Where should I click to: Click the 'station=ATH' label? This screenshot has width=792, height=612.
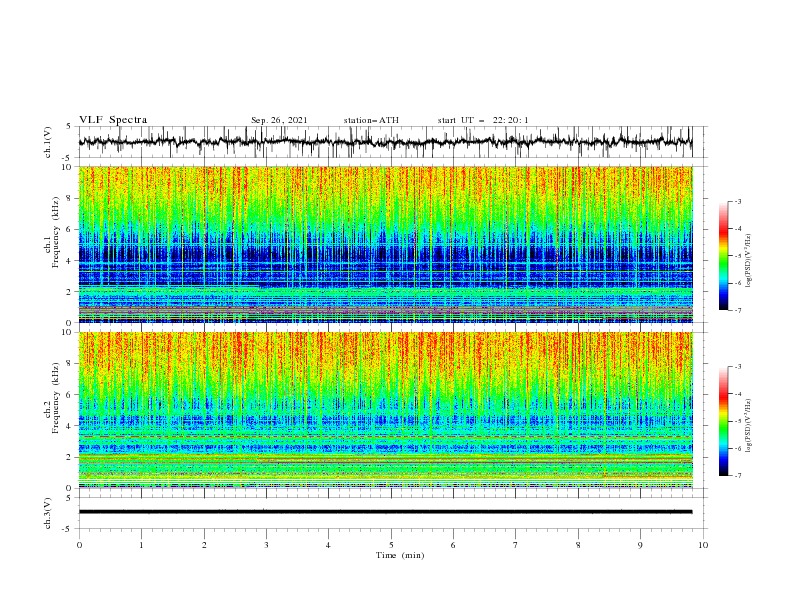point(371,120)
